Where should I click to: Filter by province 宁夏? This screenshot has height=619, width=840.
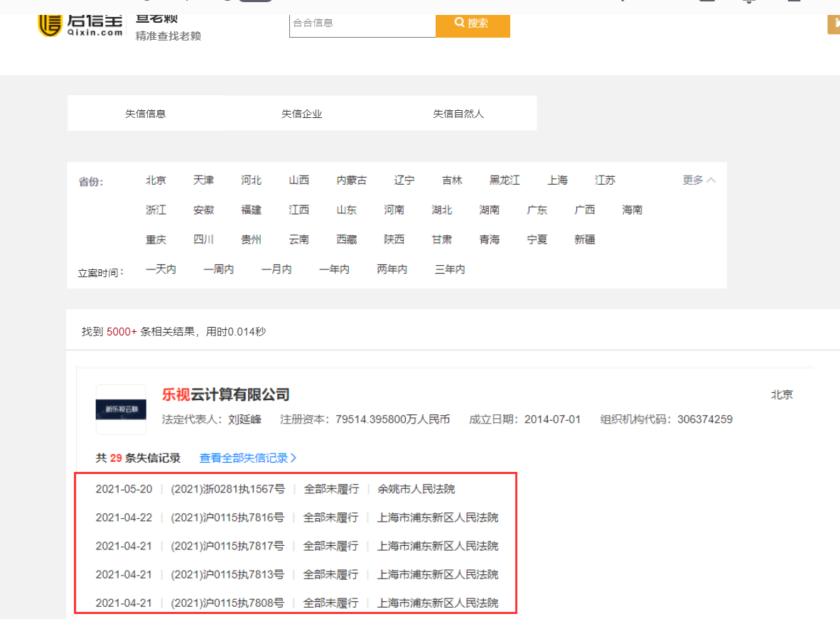(537, 239)
